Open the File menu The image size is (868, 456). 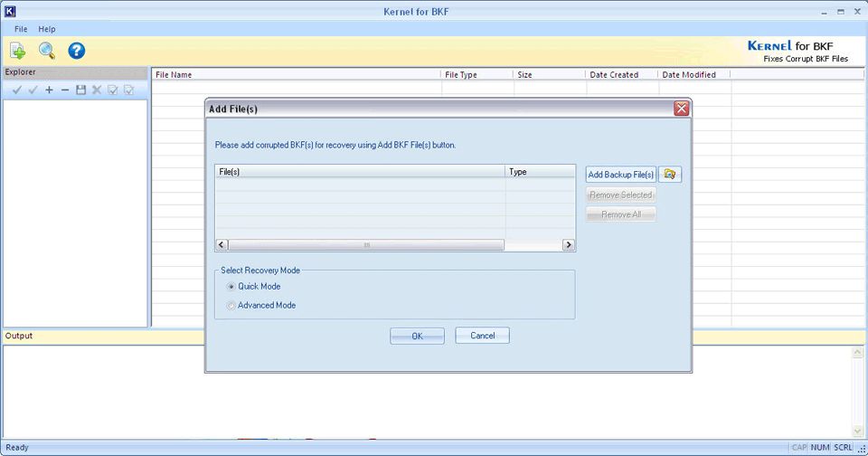[x=21, y=29]
